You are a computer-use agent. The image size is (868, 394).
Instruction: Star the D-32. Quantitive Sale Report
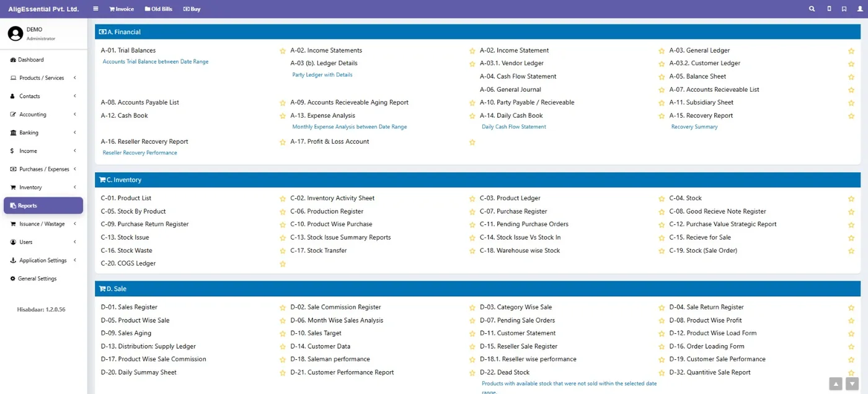pyautogui.click(x=851, y=373)
